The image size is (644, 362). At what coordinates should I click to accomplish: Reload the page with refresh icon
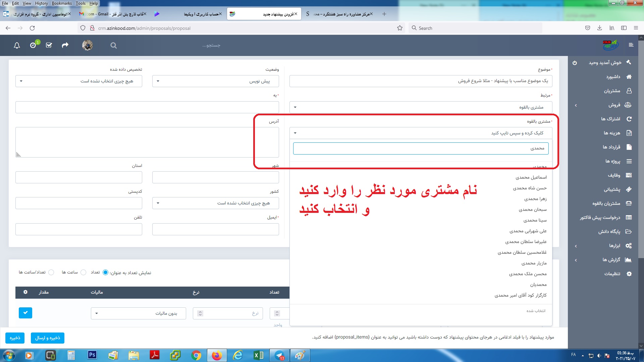[32, 28]
